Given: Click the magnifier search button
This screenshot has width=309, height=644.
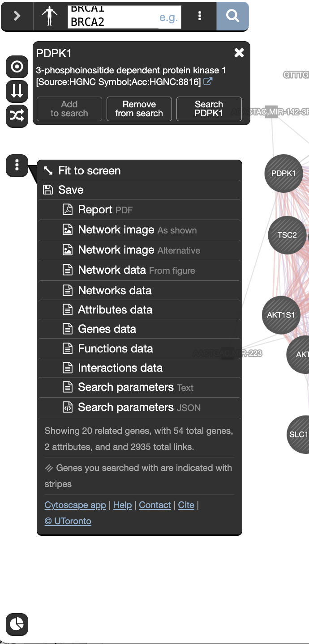Looking at the screenshot, I should (232, 16).
